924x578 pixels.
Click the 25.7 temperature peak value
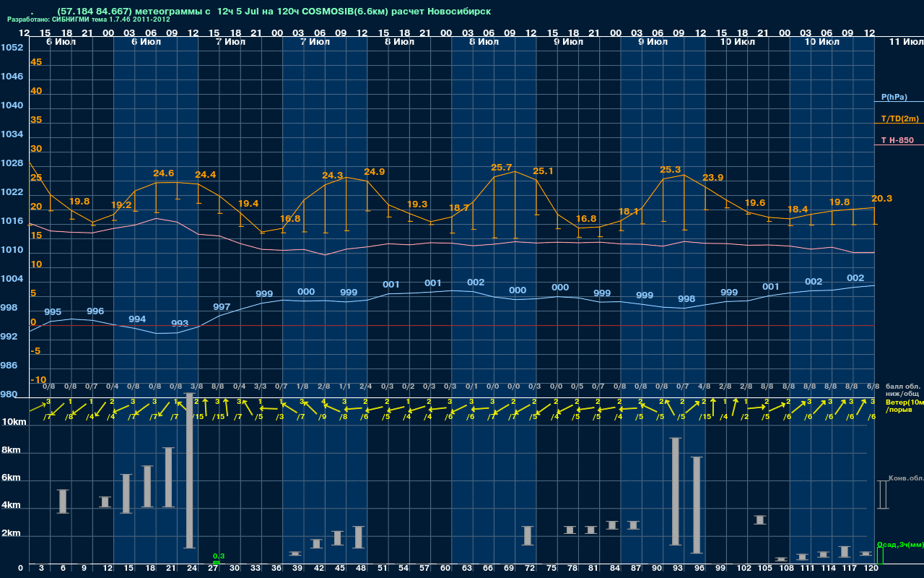pos(501,168)
